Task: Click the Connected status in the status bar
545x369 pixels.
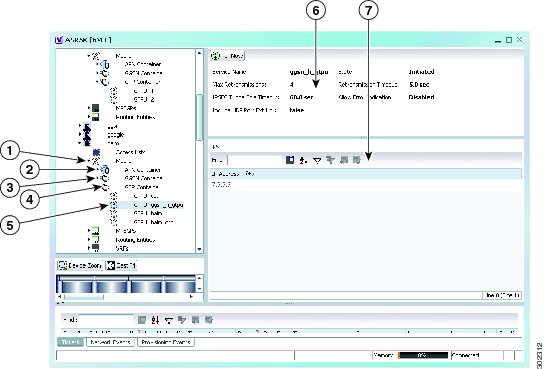Action: pyautogui.click(x=465, y=355)
